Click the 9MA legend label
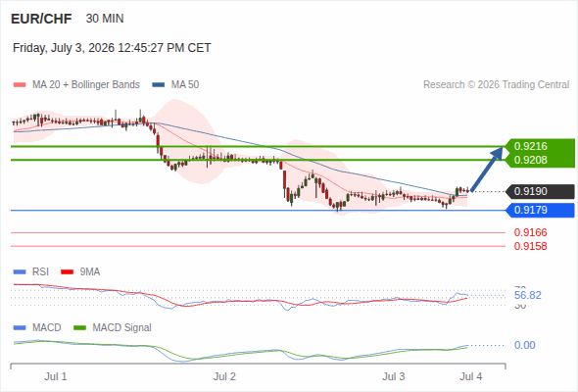 point(90,272)
